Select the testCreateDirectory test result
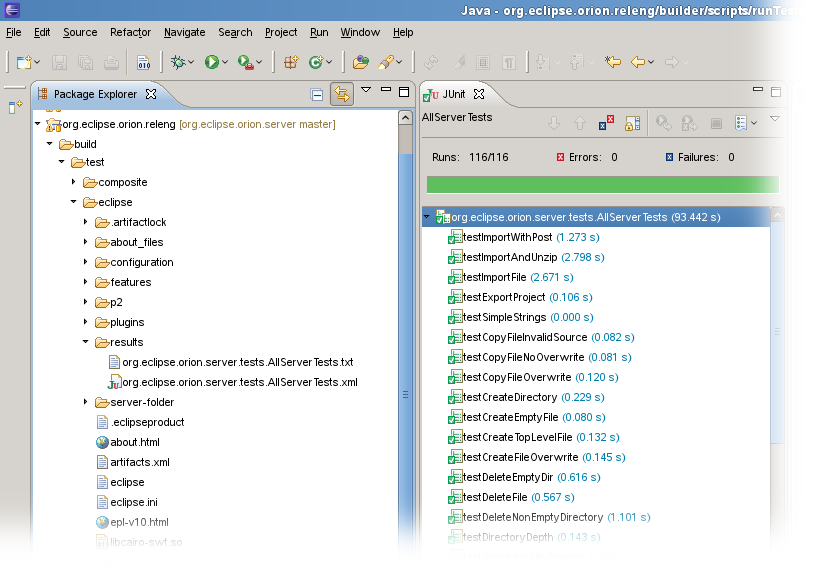821x579 pixels. (x=526, y=397)
